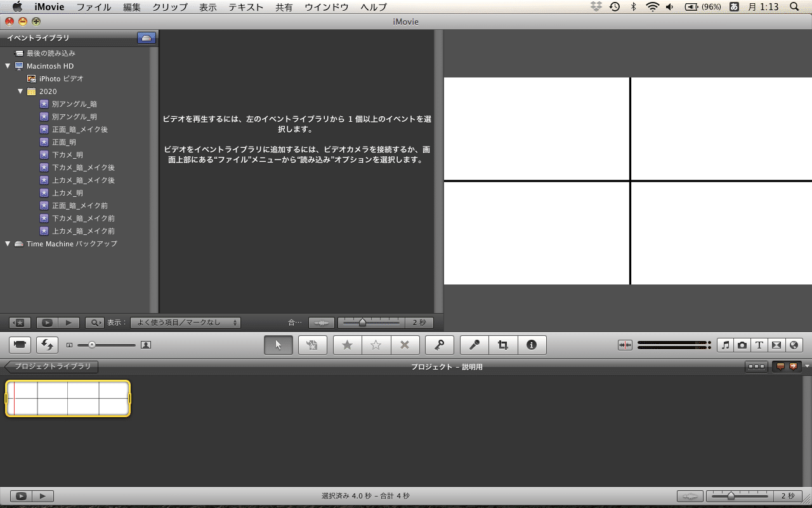
Task: Adjust event browser frames-per-thumbnail slider
Action: (x=371, y=323)
